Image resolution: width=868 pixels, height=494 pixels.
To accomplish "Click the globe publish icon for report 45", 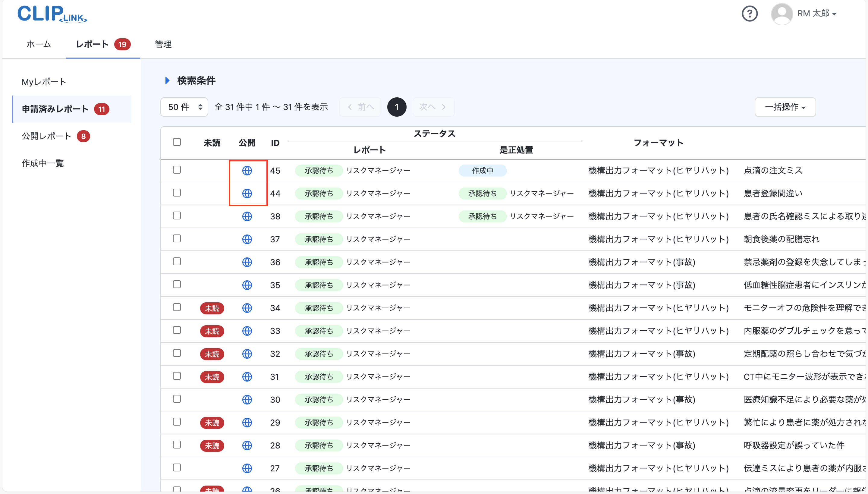I will pyautogui.click(x=247, y=171).
